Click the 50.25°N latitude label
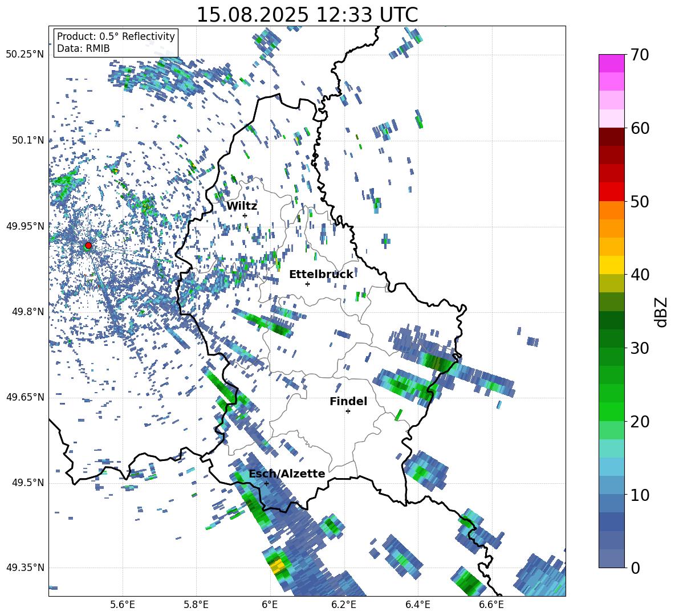This screenshot has width=675, height=616. click(x=25, y=55)
